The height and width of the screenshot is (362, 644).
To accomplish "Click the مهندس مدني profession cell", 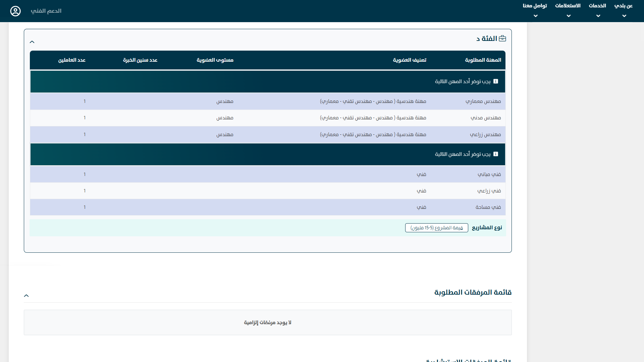I will 485,118.
